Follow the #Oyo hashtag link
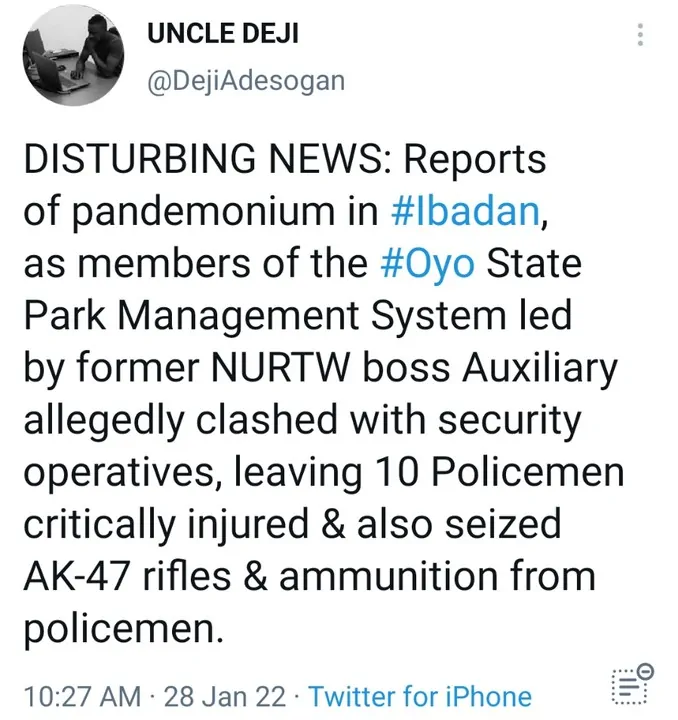Viewport: 678px width, 720px height. pos(431,263)
